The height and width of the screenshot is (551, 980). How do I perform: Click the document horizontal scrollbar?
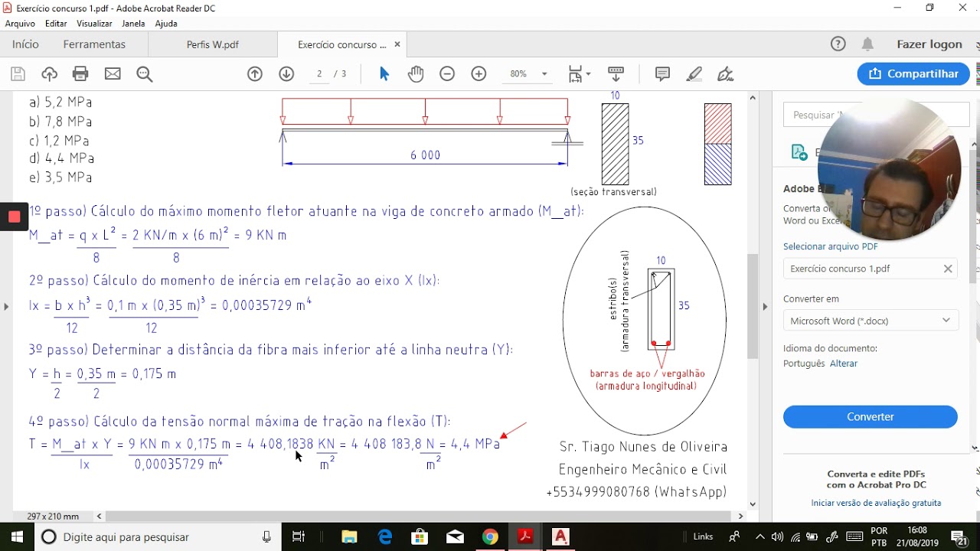(x=419, y=517)
